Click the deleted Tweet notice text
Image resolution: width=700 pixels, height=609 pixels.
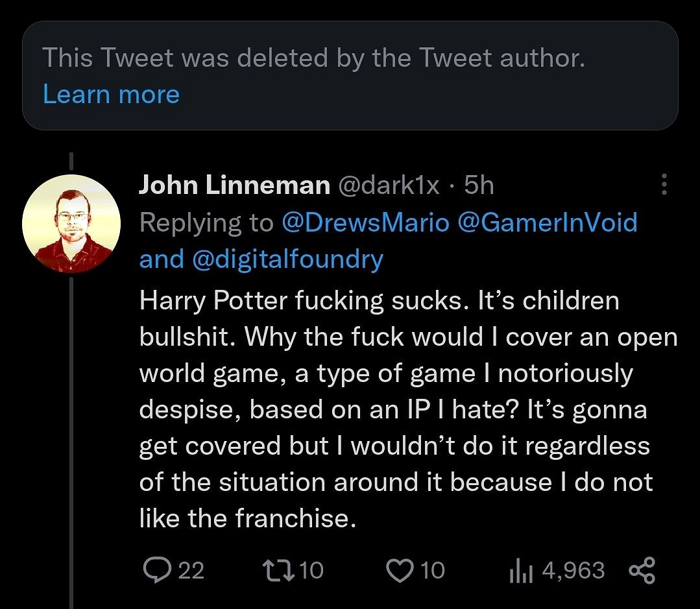[x=313, y=58]
